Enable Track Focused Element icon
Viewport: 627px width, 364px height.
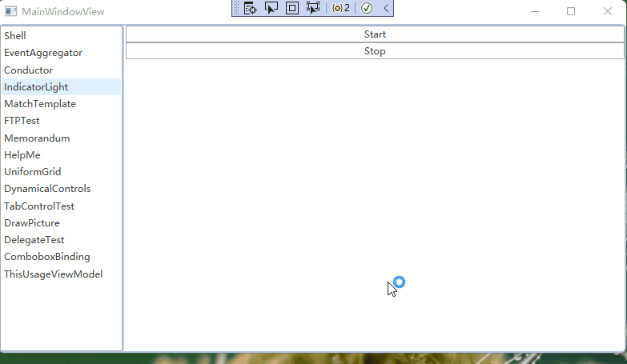tap(313, 8)
